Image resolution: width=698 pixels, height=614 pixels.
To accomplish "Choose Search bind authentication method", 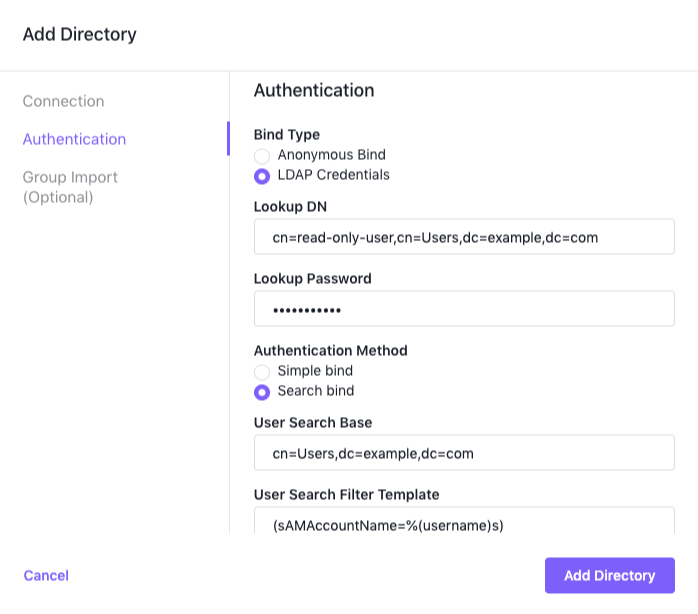I will [262, 392].
